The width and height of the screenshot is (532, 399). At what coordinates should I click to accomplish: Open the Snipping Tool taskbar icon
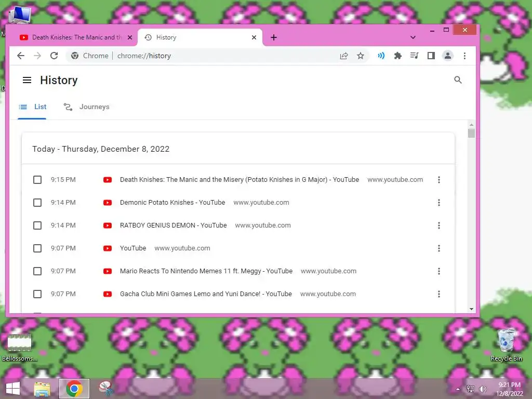coord(106,389)
